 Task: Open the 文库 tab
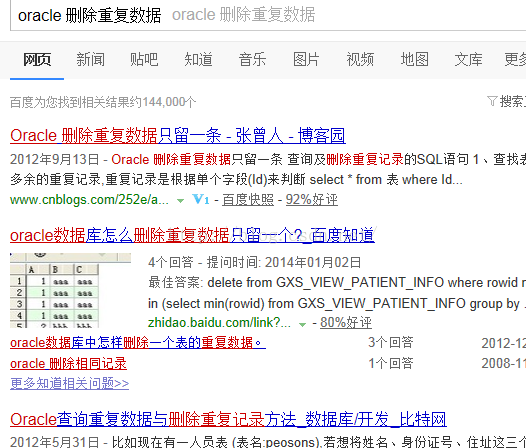[468, 60]
